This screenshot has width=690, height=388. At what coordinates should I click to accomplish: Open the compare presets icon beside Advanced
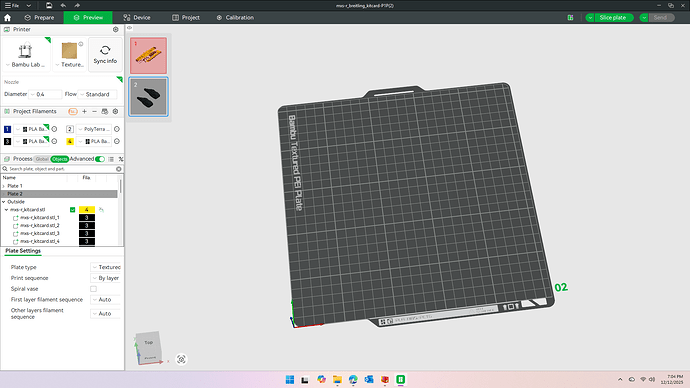(x=111, y=159)
